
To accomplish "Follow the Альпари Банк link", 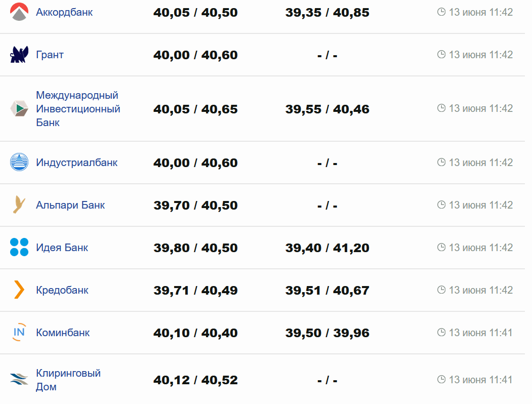I will pos(70,205).
